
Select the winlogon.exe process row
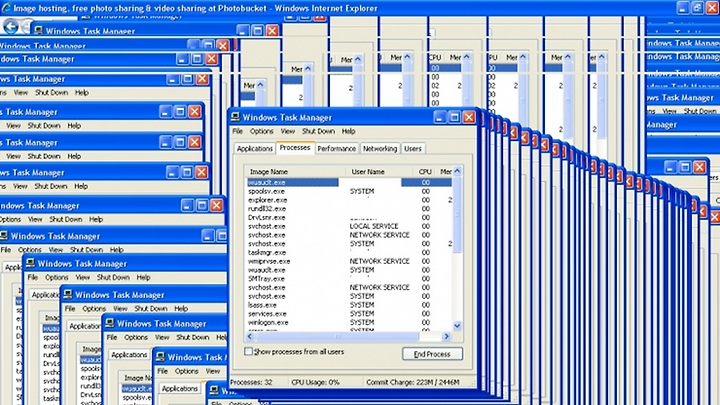coord(349,322)
